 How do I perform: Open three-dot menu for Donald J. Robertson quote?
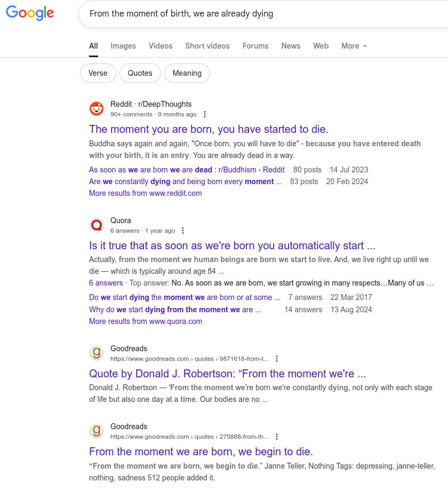277,359
